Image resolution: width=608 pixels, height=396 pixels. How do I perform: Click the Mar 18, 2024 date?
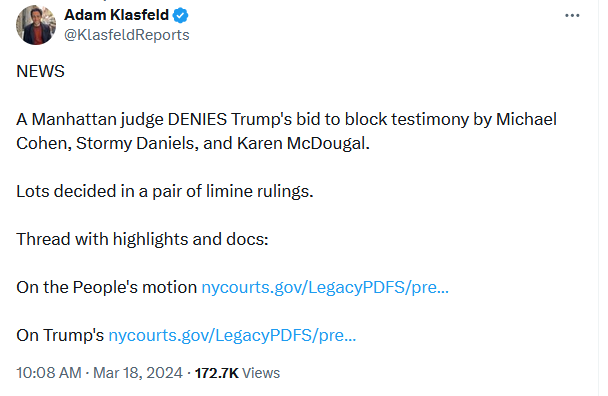click(138, 373)
